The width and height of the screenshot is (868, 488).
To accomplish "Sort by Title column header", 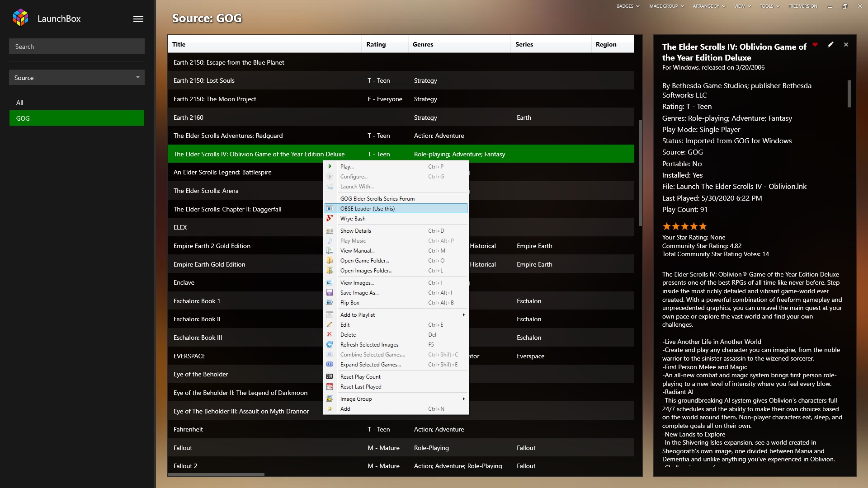I will pos(264,44).
